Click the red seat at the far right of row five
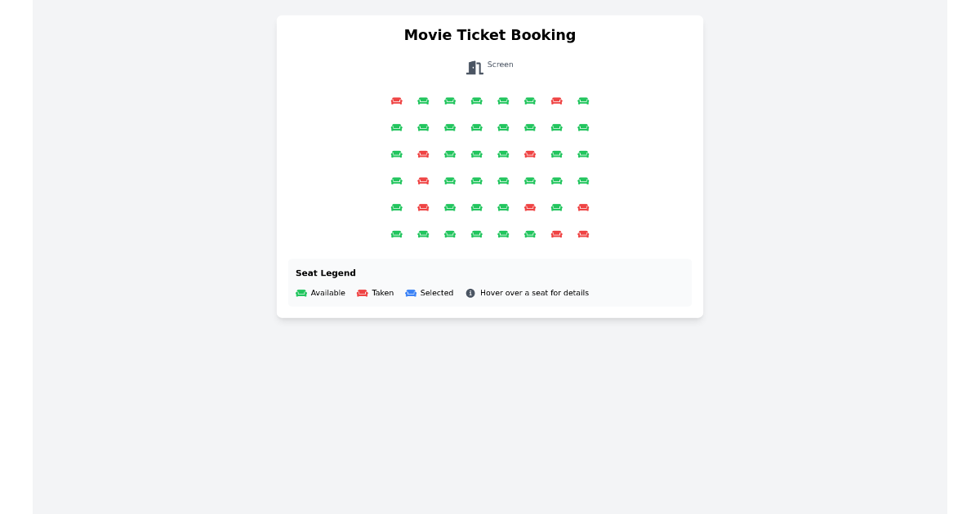This screenshot has width=980, height=514. point(583,207)
